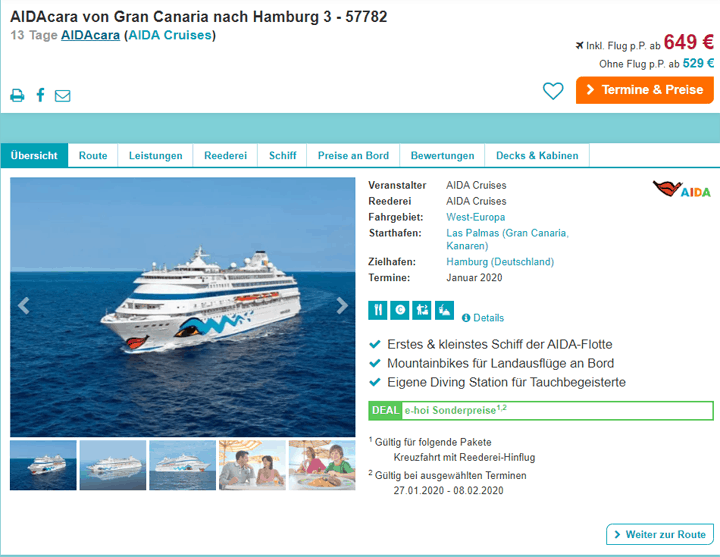Click the print page icon
This screenshot has height=557, width=720.
[17, 95]
